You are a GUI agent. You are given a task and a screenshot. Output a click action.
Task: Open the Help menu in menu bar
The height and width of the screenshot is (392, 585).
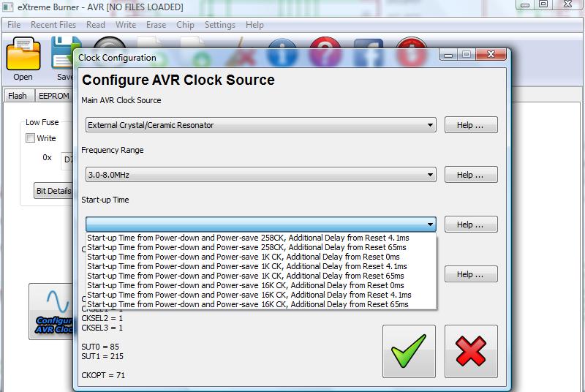[254, 25]
